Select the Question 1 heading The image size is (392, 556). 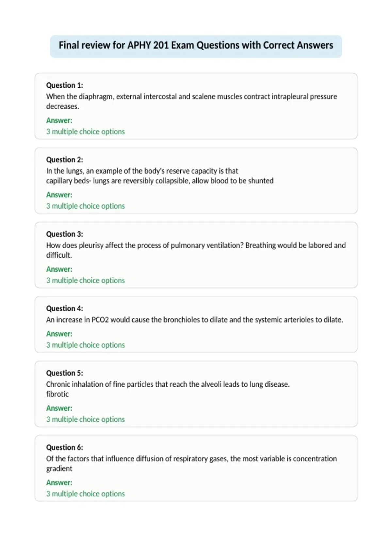click(x=64, y=85)
